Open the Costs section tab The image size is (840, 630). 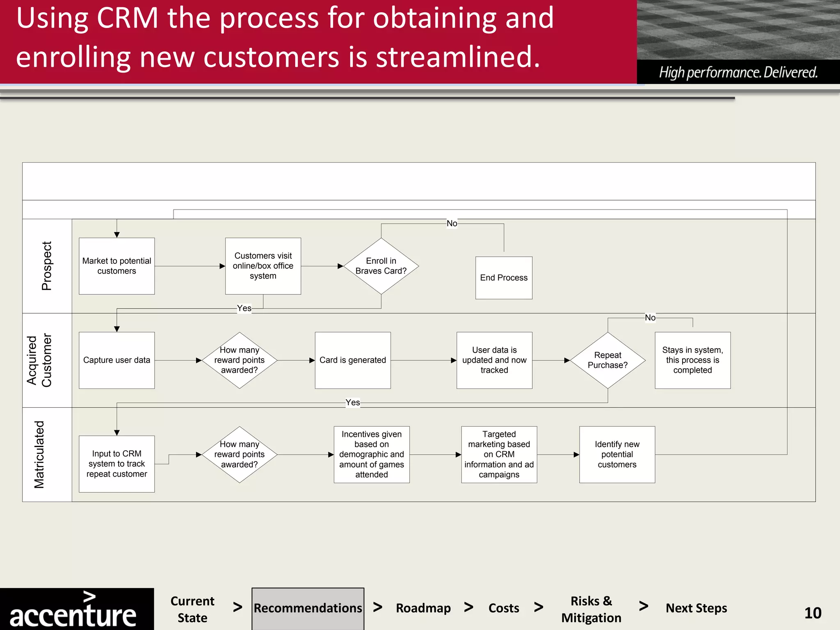504,608
